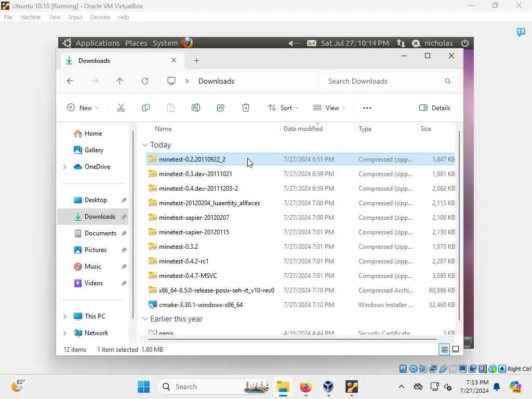
Task: Toggle the Details pane button
Action: [435, 108]
